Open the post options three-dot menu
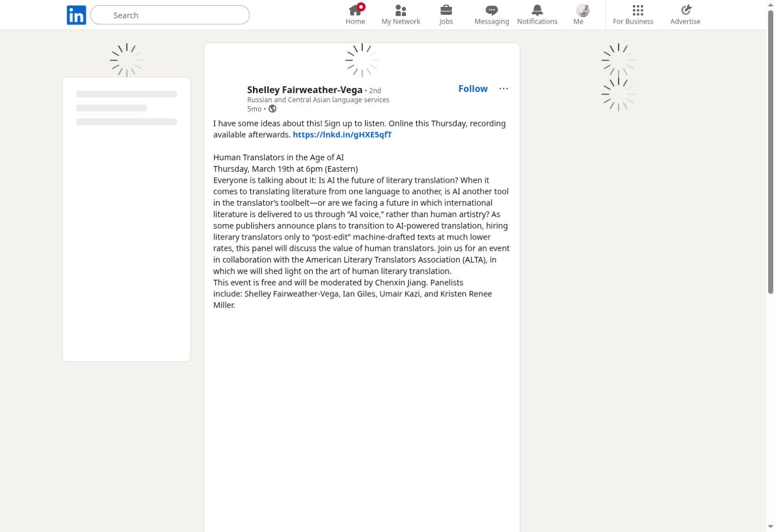Screen dimensions: 775x532 pyautogui.click(x=504, y=88)
